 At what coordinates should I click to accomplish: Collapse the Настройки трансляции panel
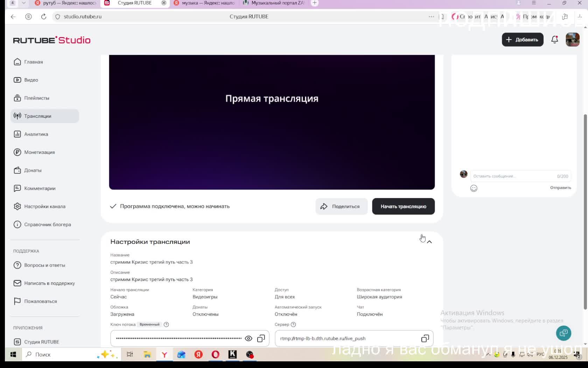[429, 241]
